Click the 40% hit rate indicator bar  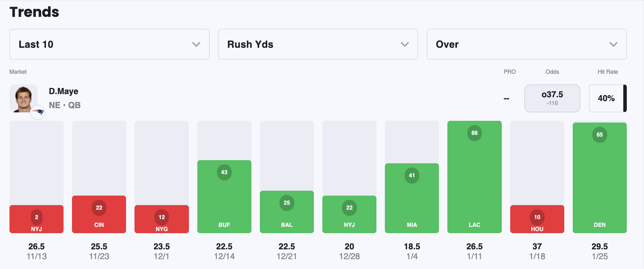(607, 98)
